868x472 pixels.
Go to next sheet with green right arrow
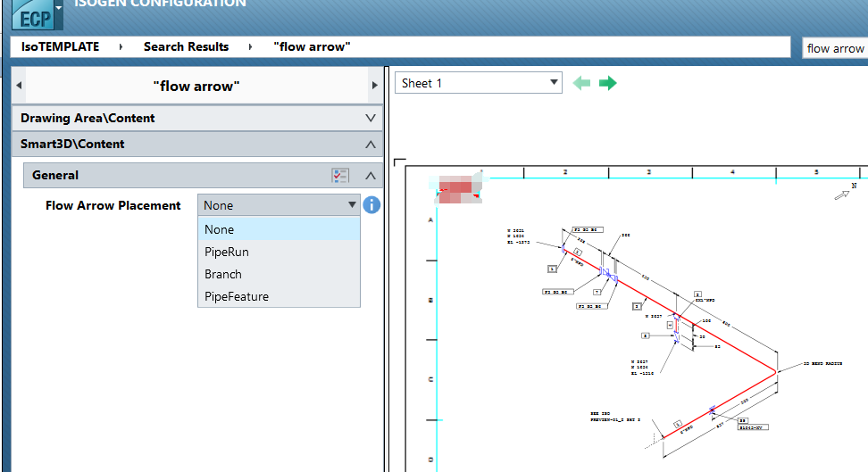[608, 84]
